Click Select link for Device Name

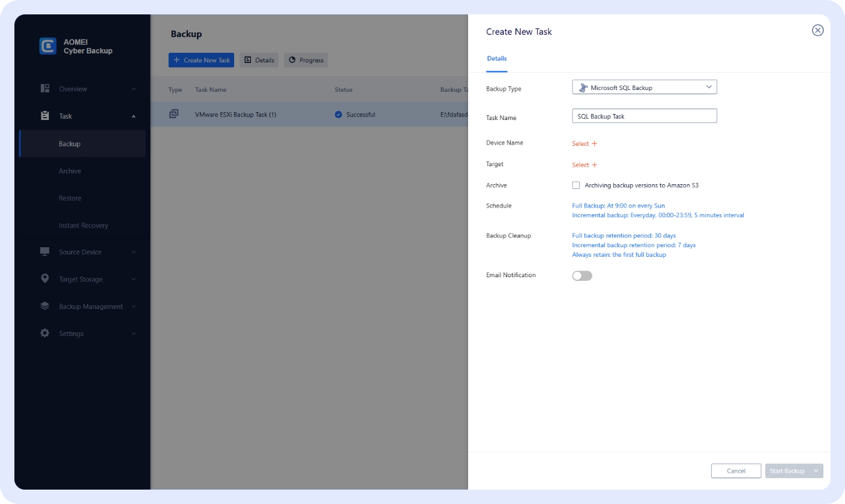[x=580, y=143]
